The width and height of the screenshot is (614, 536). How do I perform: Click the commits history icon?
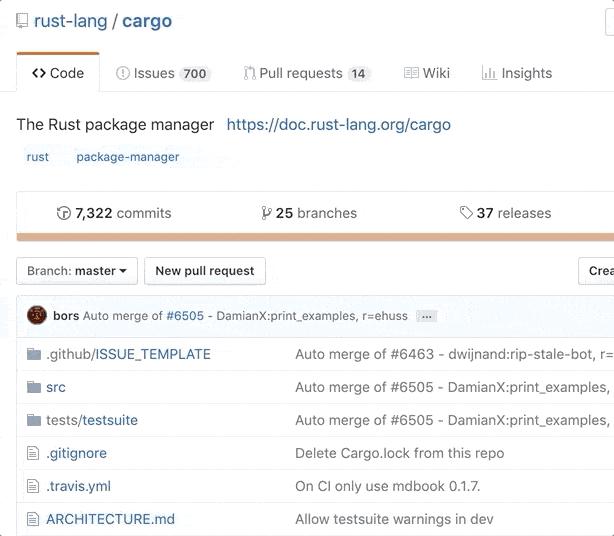(64, 213)
